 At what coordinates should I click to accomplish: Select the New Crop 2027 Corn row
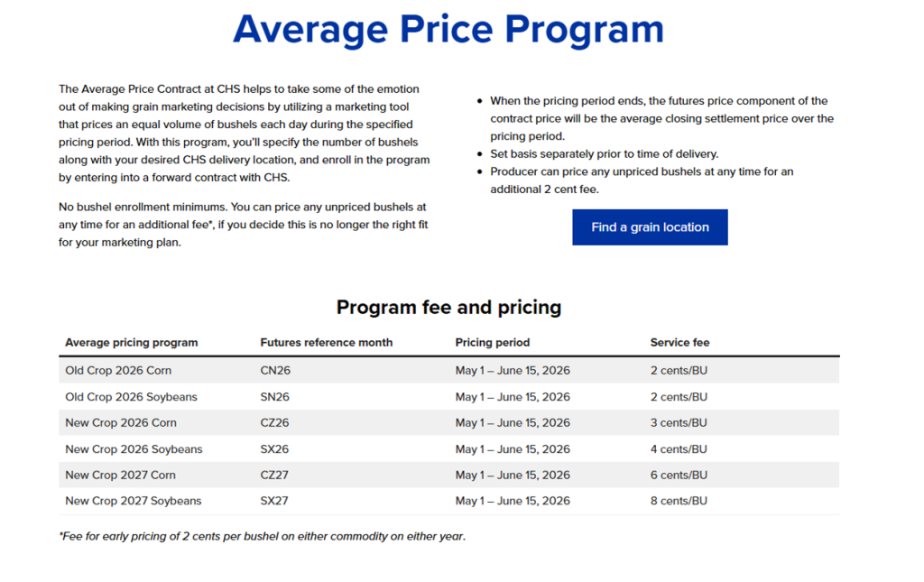pyautogui.click(x=120, y=476)
